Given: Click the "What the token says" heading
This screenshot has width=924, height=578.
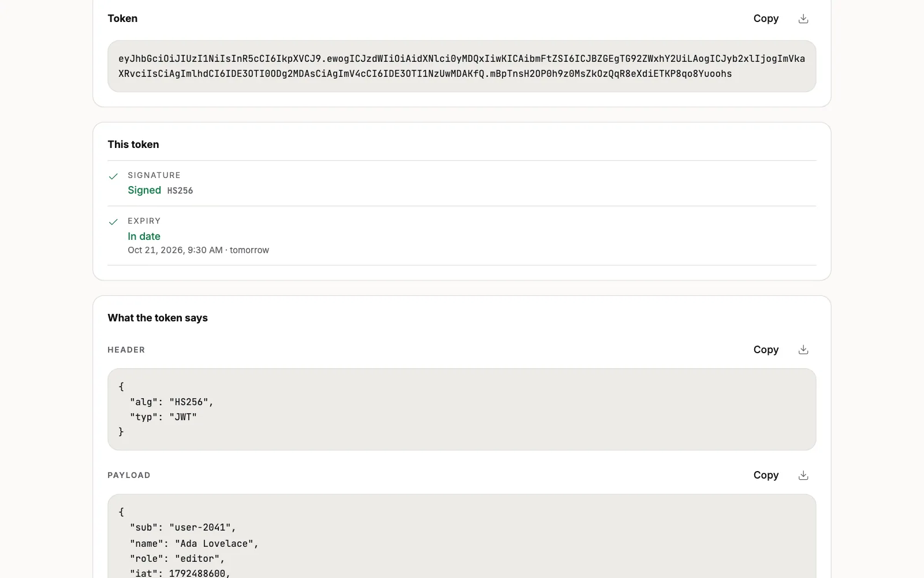Looking at the screenshot, I should [158, 318].
